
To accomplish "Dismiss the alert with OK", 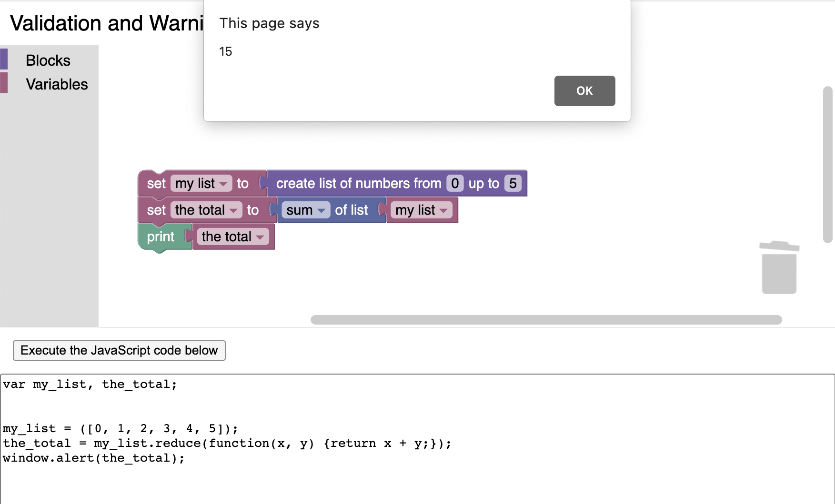I will tap(584, 91).
